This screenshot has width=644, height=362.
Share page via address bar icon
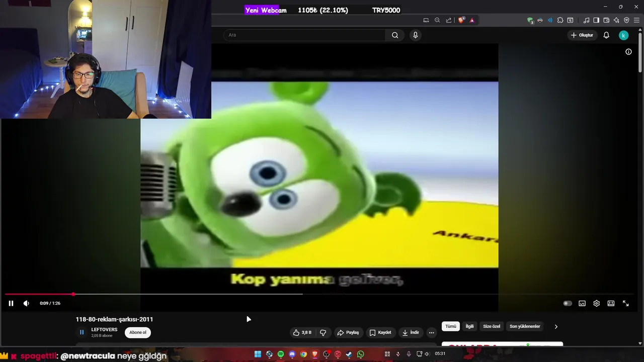click(448, 20)
